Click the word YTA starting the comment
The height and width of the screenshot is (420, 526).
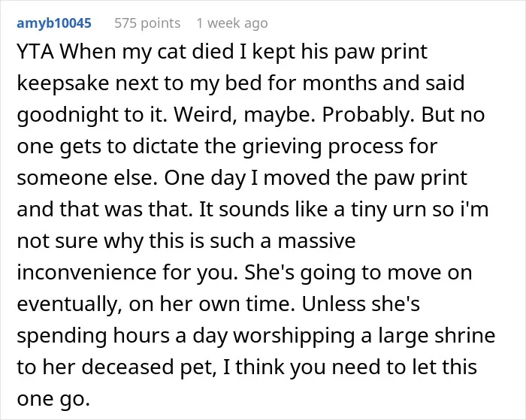tap(35, 52)
